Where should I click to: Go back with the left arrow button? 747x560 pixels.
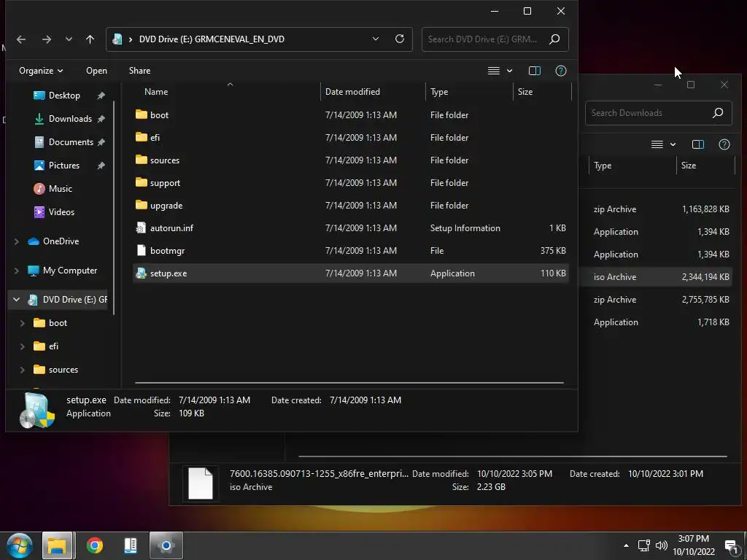click(x=21, y=39)
